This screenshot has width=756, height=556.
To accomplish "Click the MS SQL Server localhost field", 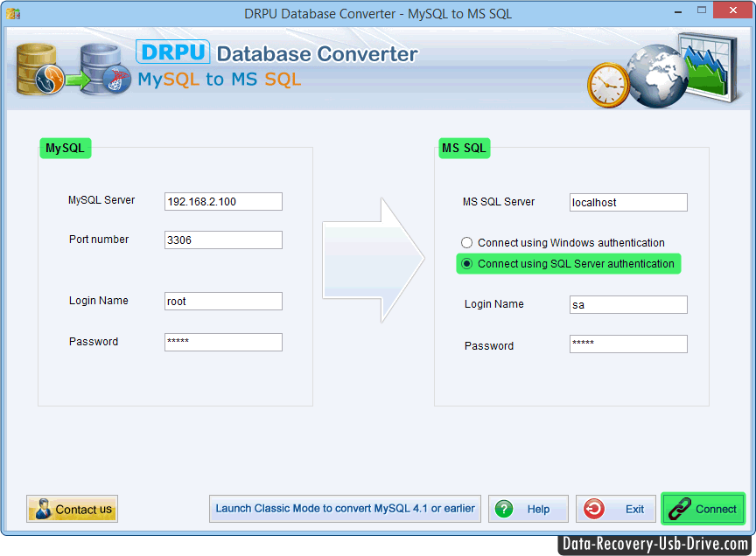I will coord(628,202).
